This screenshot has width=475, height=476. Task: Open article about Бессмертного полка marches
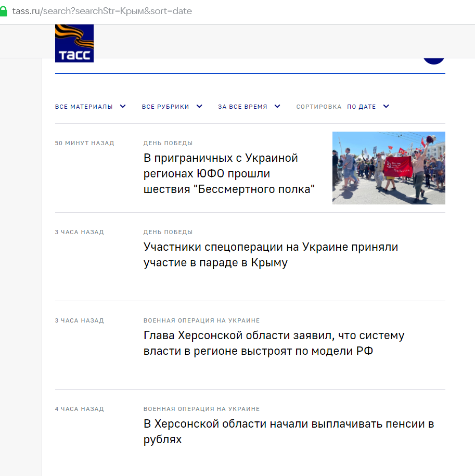[x=229, y=174]
